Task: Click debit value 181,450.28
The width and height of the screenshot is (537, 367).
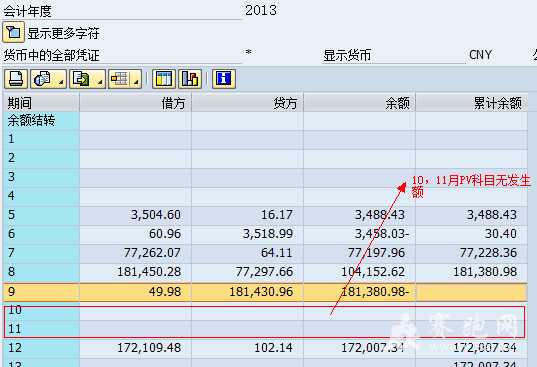Action: pos(149,272)
